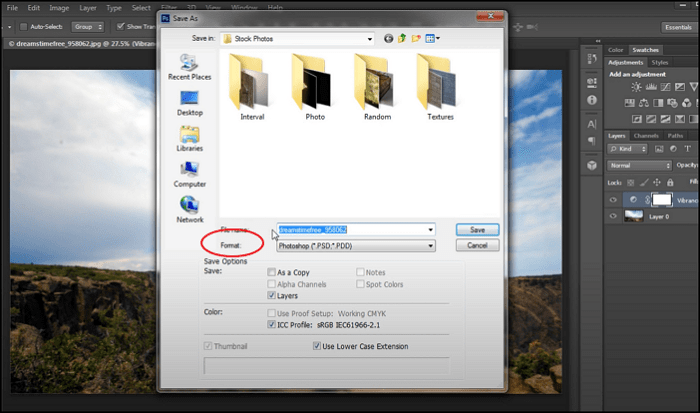
Task: Toggle the ICC Profile checkbox
Action: [x=271, y=325]
